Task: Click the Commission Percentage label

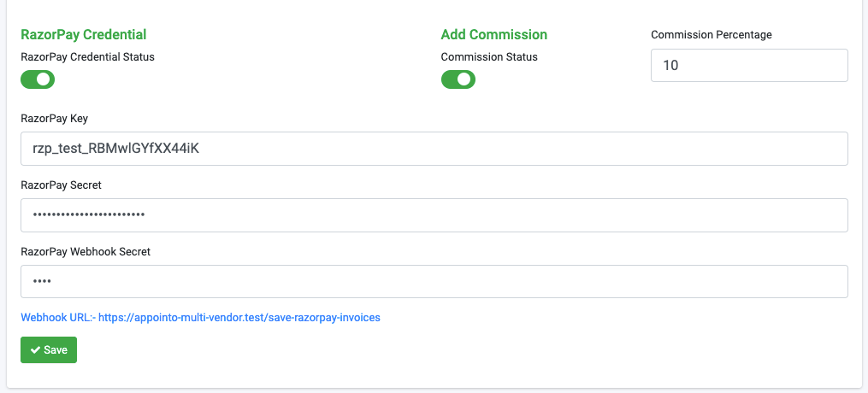Action: click(712, 35)
